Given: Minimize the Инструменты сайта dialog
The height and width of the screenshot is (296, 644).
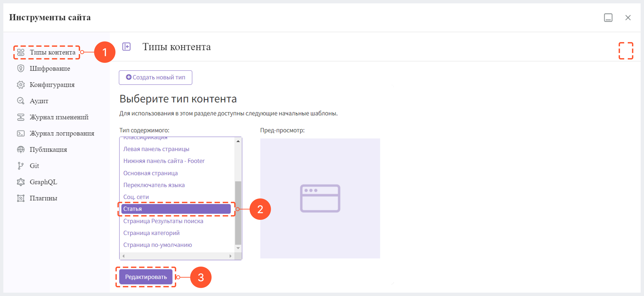Looking at the screenshot, I should coord(608,18).
